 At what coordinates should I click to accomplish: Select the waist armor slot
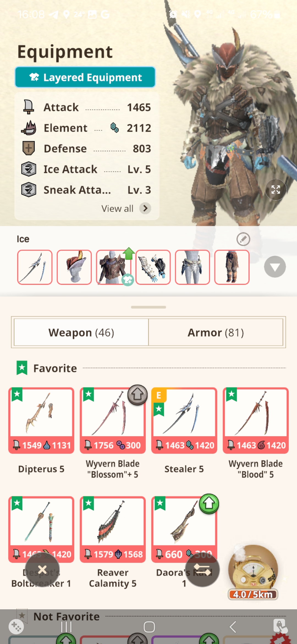[192, 267]
